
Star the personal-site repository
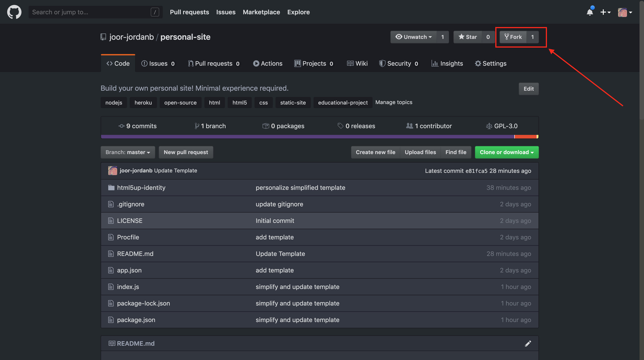468,37
